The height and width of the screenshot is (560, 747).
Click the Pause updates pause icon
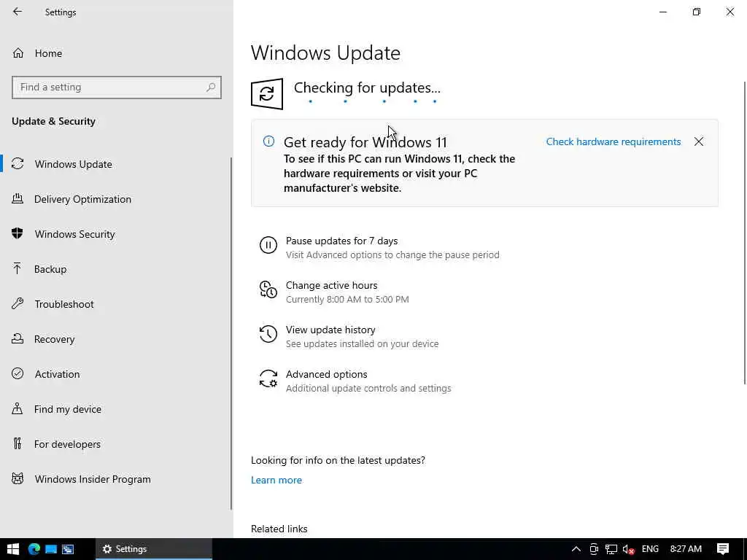click(x=268, y=245)
